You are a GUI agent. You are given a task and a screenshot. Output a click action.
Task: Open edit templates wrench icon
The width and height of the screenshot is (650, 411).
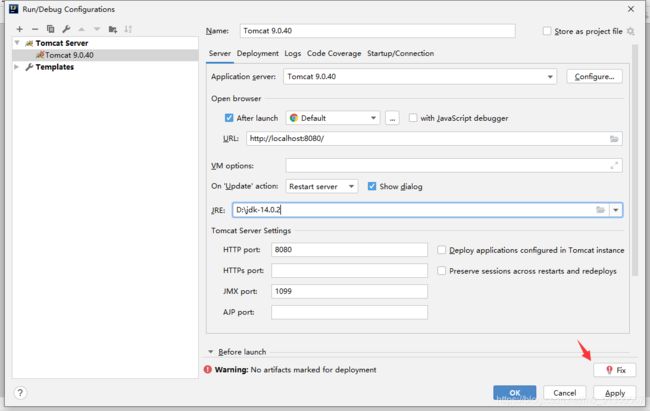coord(66,29)
